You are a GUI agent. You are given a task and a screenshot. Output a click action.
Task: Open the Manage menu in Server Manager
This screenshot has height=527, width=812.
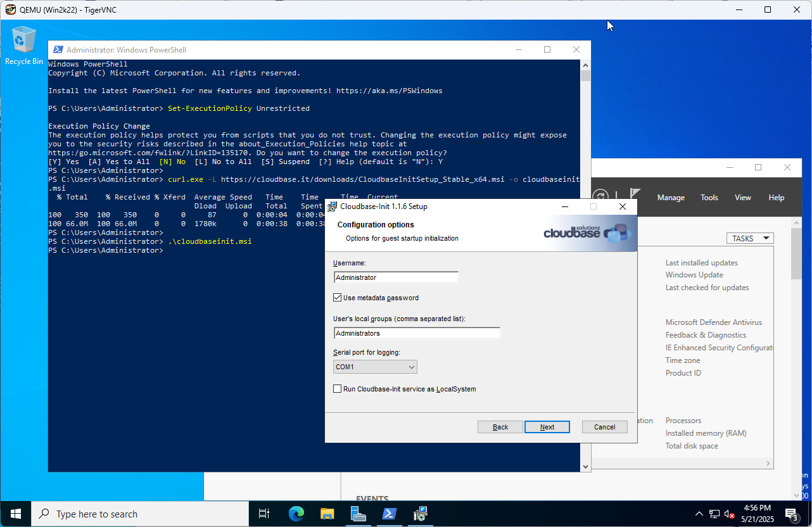point(671,198)
